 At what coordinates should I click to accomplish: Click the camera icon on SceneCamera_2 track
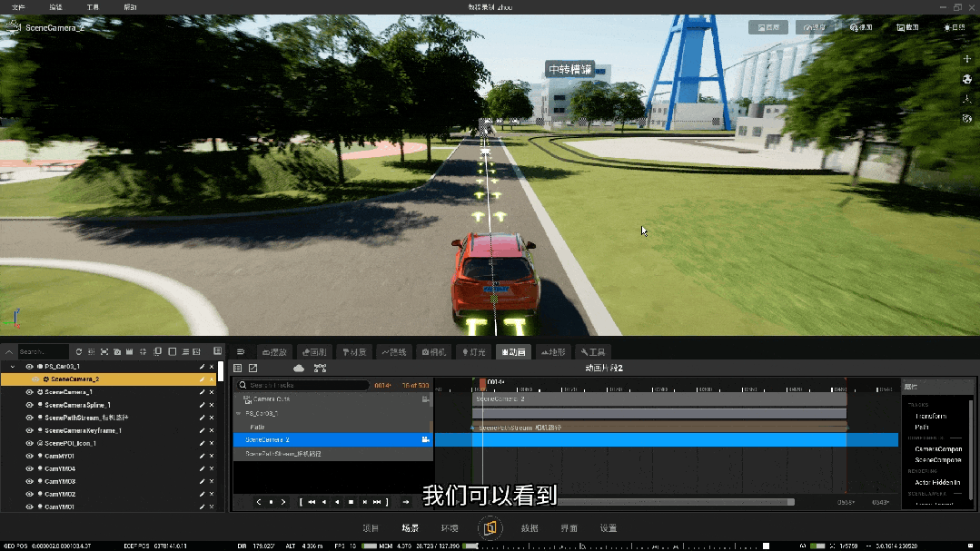click(426, 439)
